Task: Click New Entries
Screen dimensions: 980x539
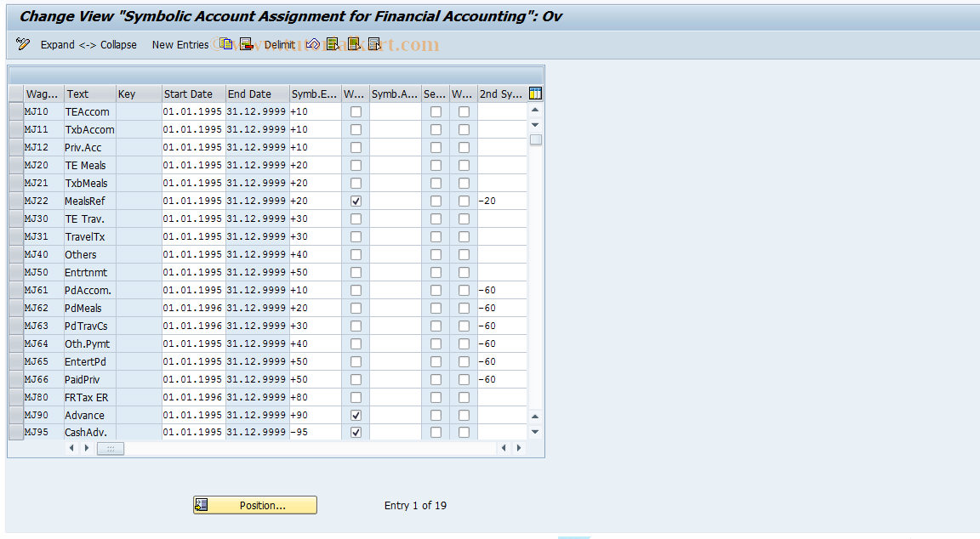Action: click(x=180, y=44)
